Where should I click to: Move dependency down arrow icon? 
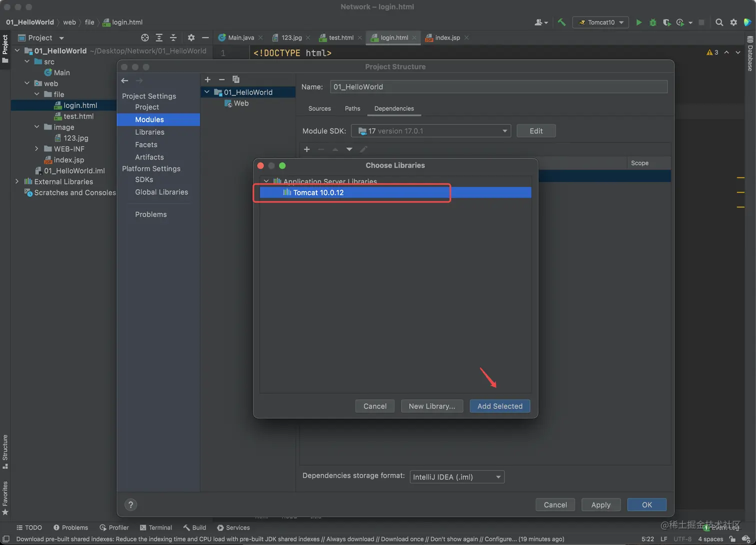pyautogui.click(x=349, y=149)
